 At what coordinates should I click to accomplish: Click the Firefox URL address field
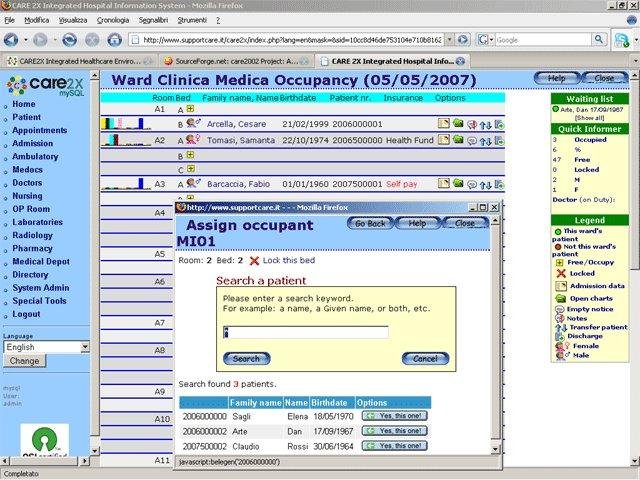click(291, 40)
